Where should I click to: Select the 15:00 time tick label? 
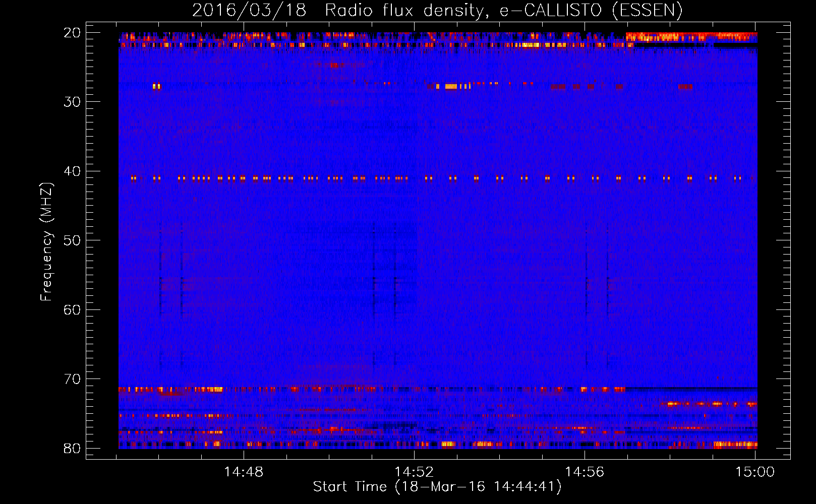pos(755,472)
